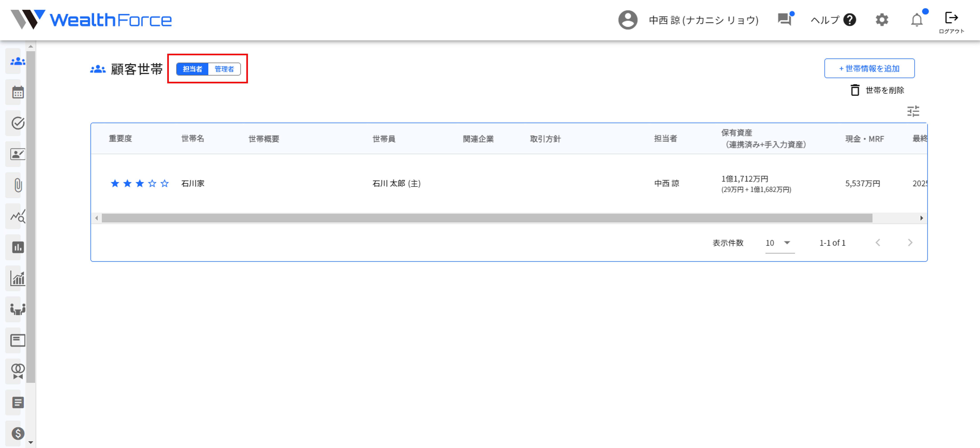Screen dimensions: 980x448
Task: Click the table scroll right arrow
Action: (x=921, y=218)
